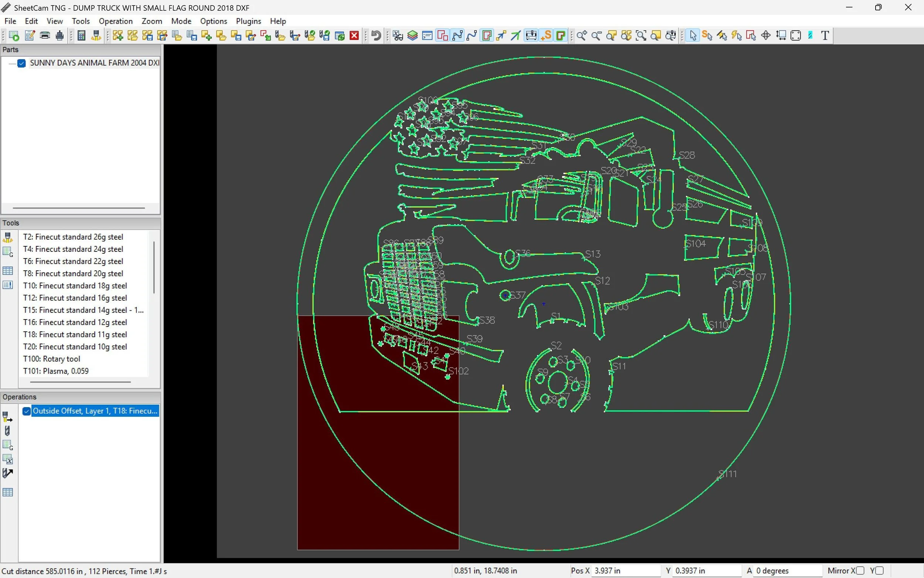Click the Tools list vertical scrollbar
This screenshot has width=924, height=578.
click(154, 268)
